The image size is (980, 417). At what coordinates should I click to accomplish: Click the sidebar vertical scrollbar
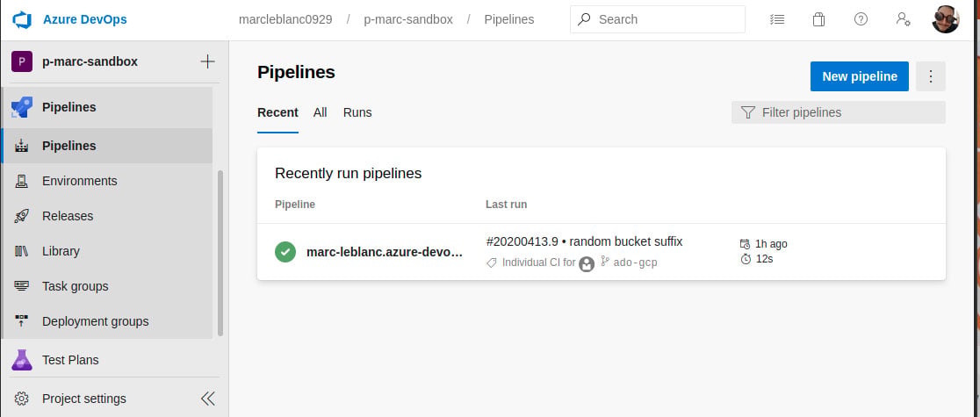pos(220,253)
